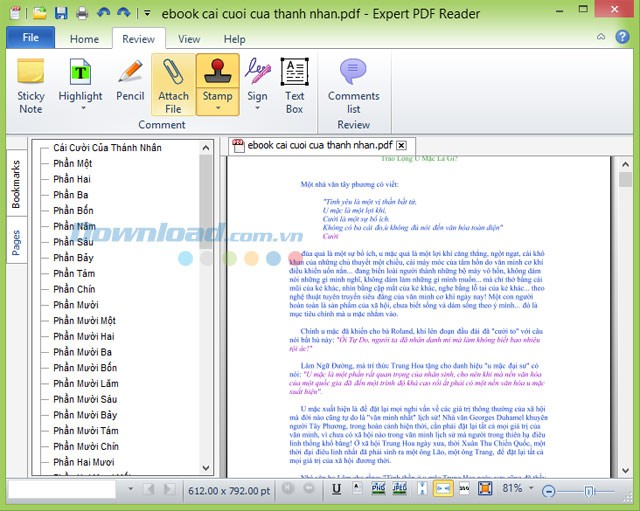The image size is (640, 511).
Task: Open the Help ribbon tab
Action: click(234, 39)
